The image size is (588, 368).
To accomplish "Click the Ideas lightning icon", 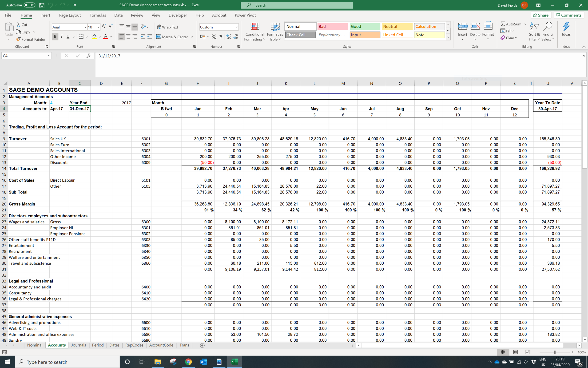I will (x=566, y=27).
